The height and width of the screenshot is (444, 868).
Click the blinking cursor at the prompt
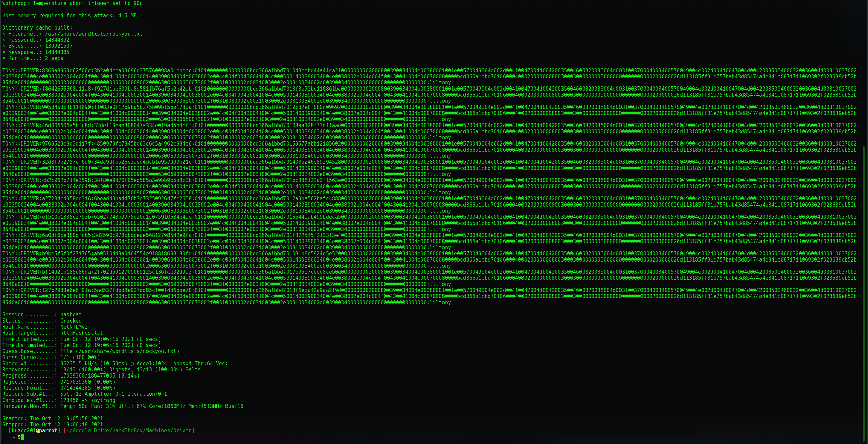tap(22, 437)
